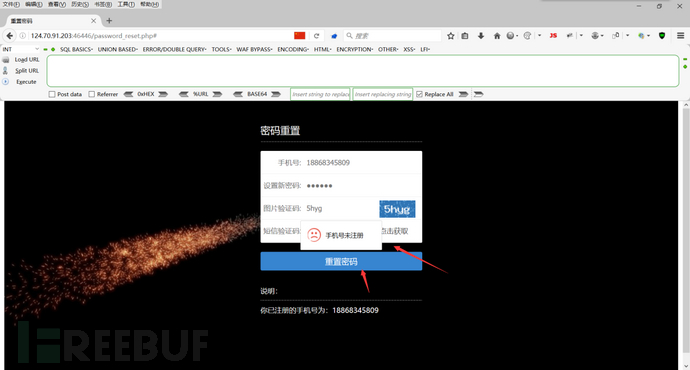Uncheck the Replace All checkbox
690x370 pixels.
(x=419, y=94)
